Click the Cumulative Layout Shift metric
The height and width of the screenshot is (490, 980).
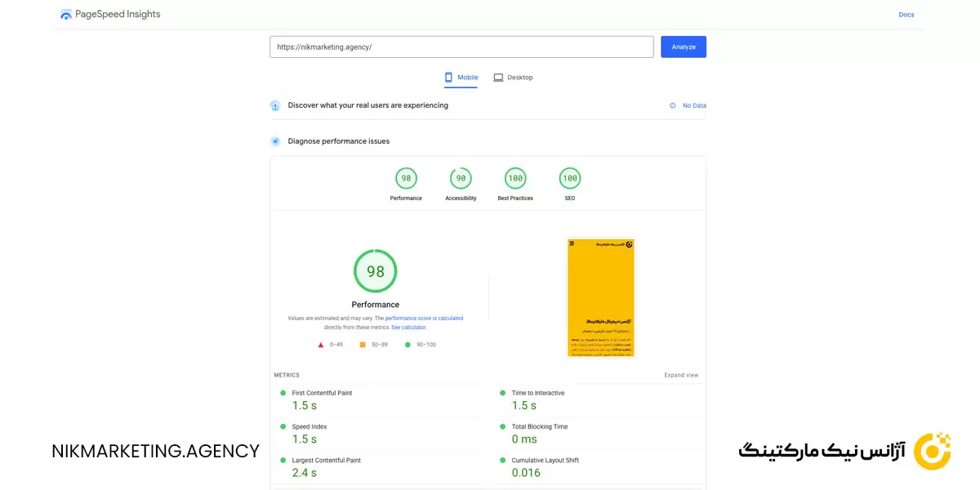point(545,461)
